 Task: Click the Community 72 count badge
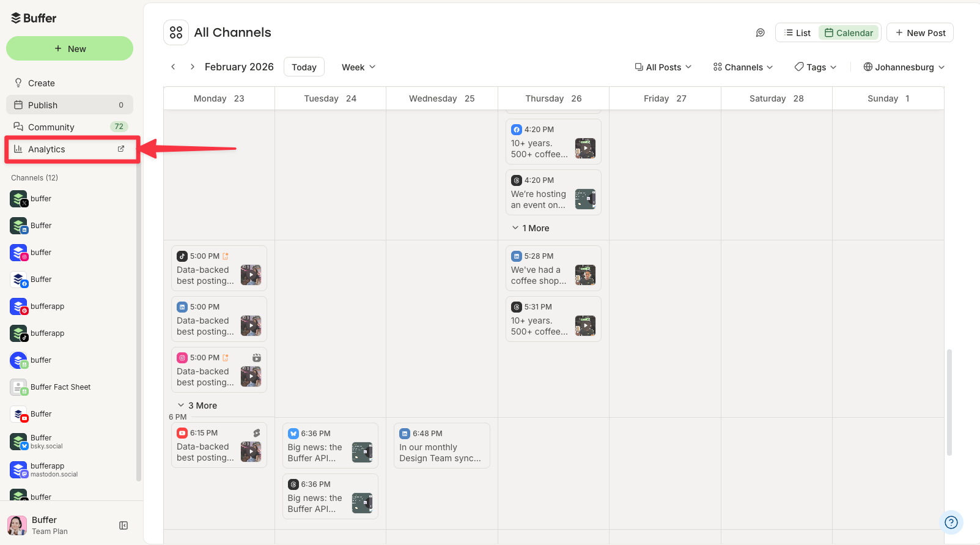coord(119,127)
